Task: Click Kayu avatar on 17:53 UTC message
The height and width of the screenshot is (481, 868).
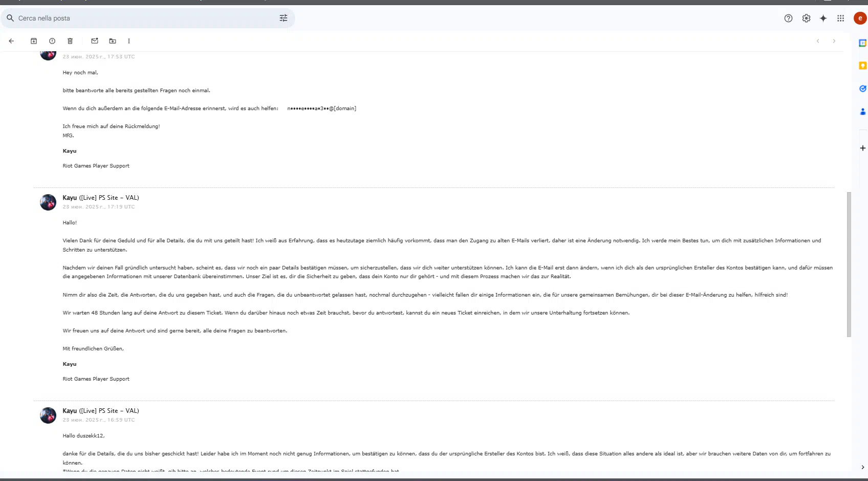Action: (48, 55)
